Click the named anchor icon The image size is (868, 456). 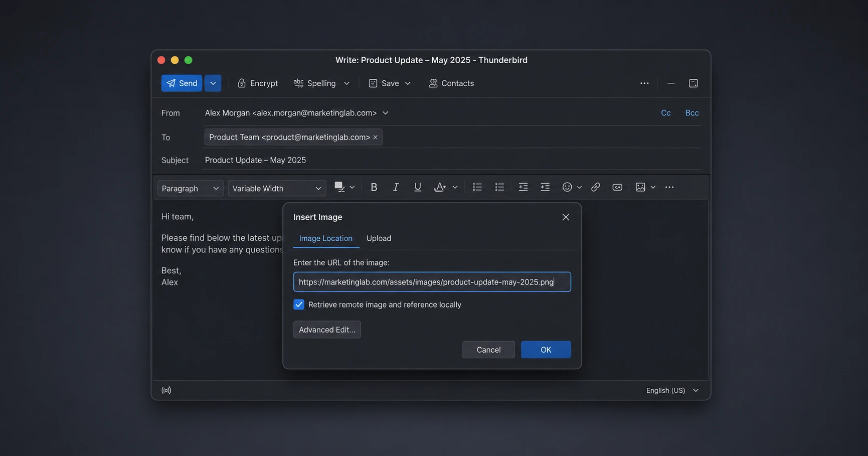pos(617,187)
